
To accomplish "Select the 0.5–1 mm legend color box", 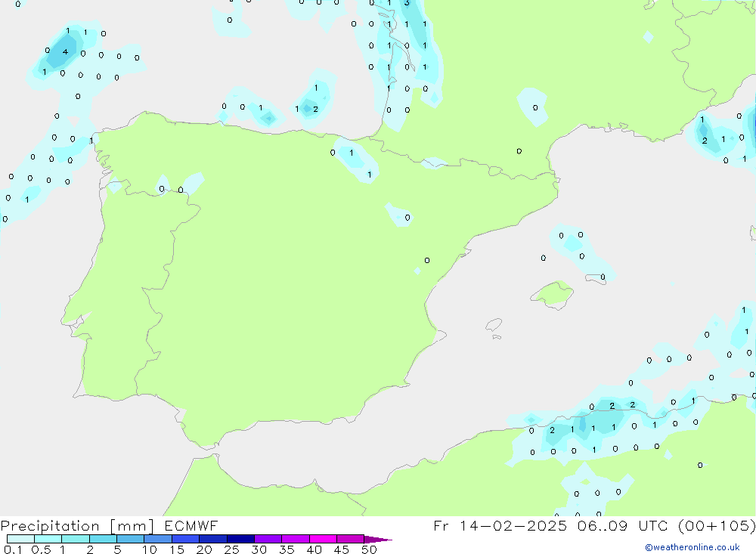I will (x=48, y=539).
